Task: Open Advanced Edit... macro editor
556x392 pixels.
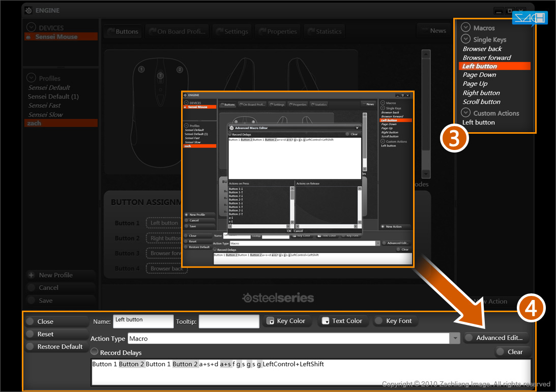Action: pos(496,338)
